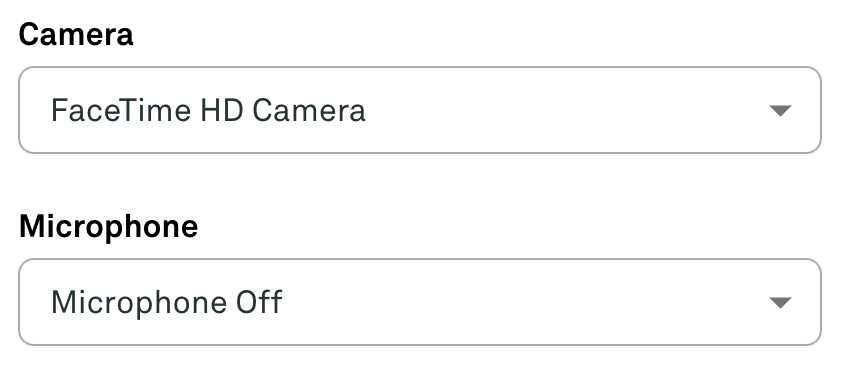
Task: Click the Camera dropdown arrow icon
Action: [780, 111]
